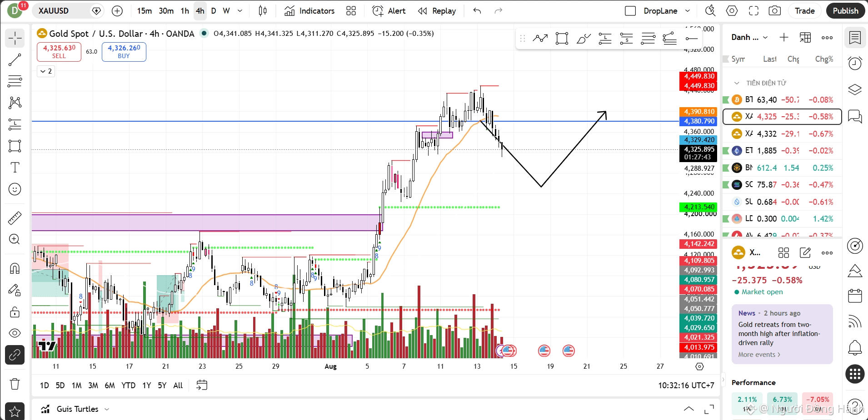Hide all drawings with eye icon

click(15, 333)
